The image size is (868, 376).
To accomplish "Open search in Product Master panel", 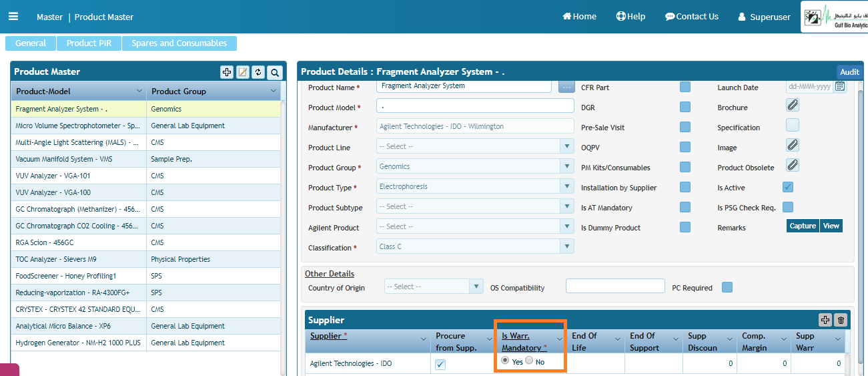I will [x=275, y=72].
